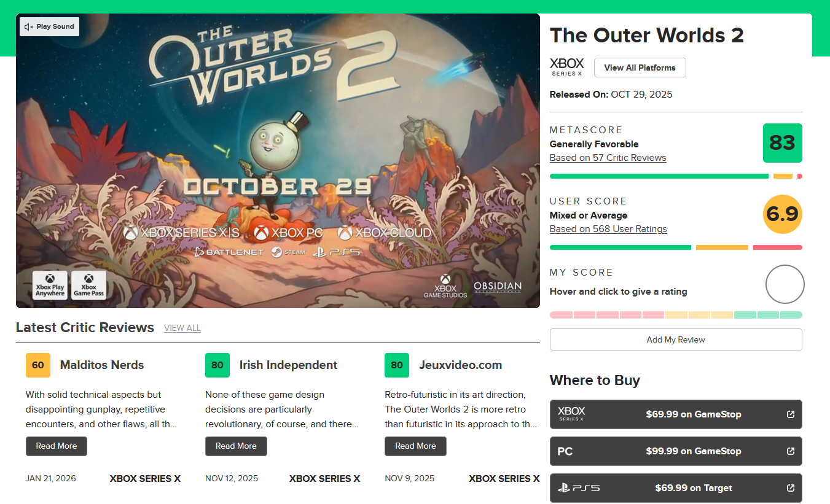Open Based on 57 Critic Reviews link
The width and height of the screenshot is (830, 504).
point(608,158)
